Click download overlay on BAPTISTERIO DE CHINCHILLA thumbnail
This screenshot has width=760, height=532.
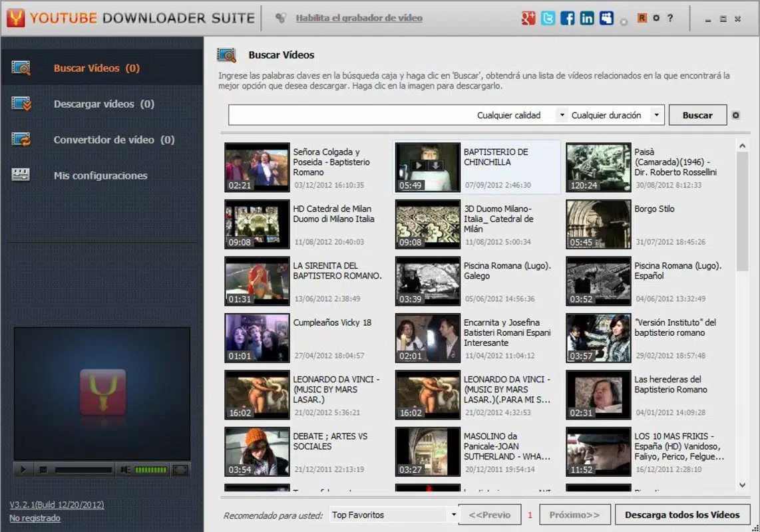tap(436, 166)
